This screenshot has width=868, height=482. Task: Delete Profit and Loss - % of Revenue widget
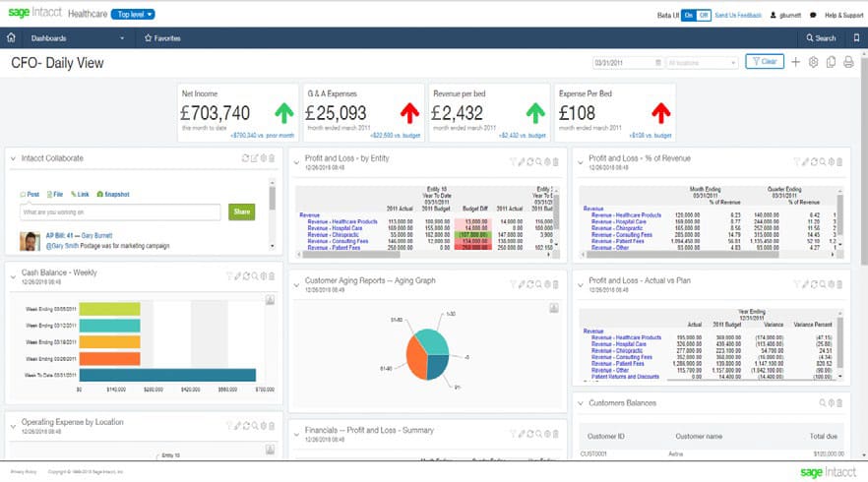pyautogui.click(x=839, y=161)
